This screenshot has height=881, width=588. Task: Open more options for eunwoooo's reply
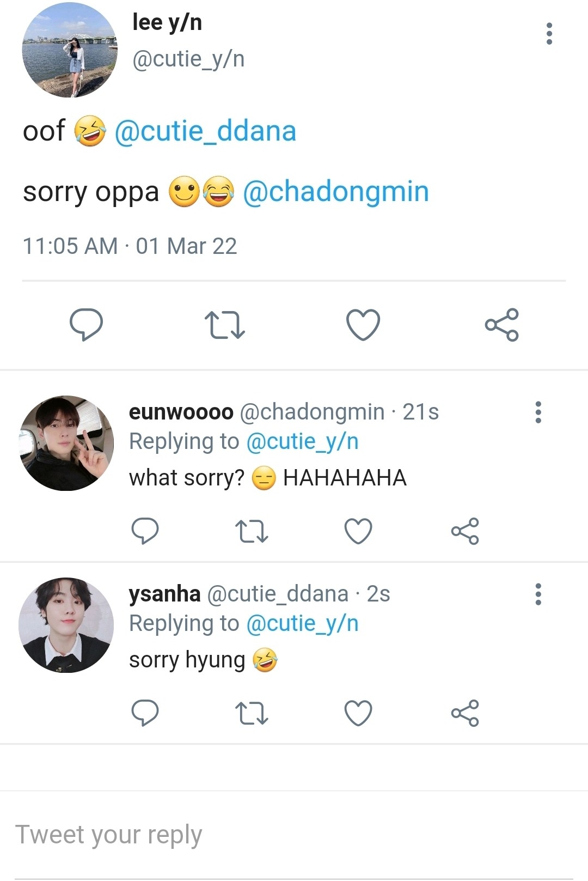(538, 412)
